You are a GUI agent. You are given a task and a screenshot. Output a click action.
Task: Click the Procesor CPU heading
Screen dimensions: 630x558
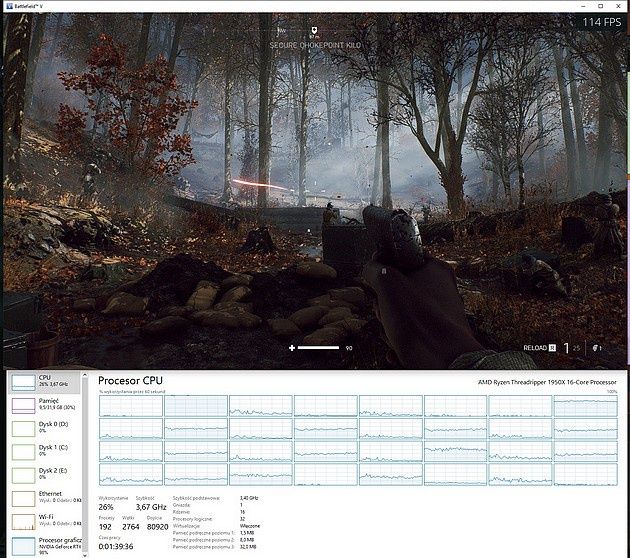pos(130,380)
